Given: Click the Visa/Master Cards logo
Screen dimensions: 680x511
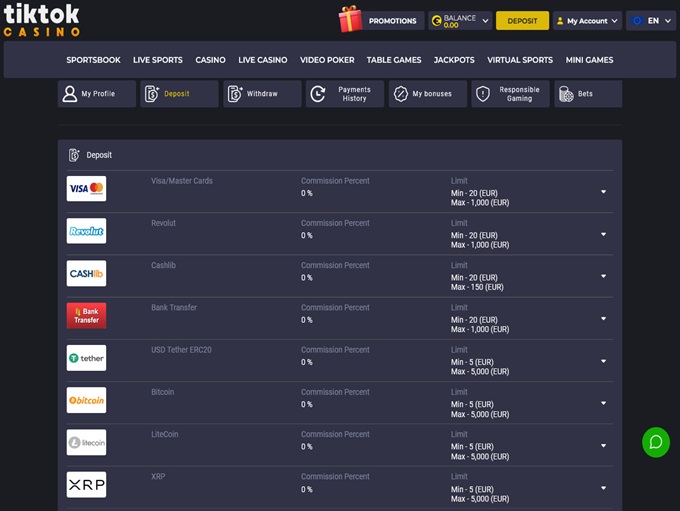Looking at the screenshot, I should coord(86,188).
